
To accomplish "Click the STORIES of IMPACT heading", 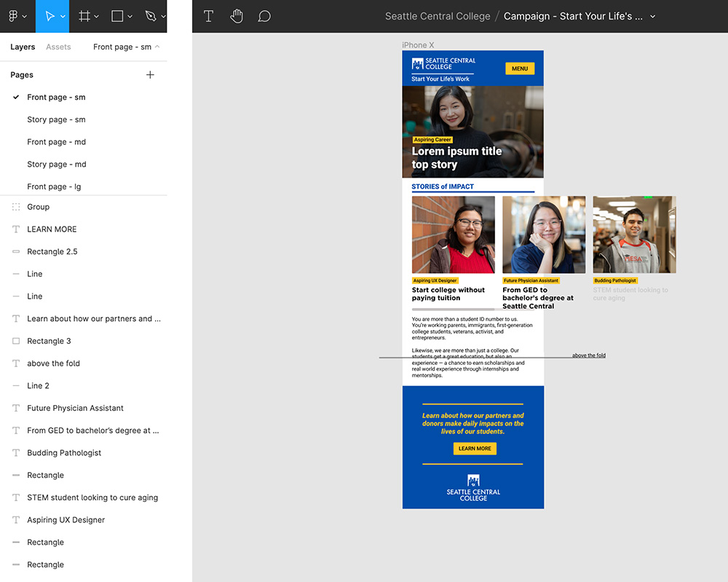I will [x=443, y=186].
